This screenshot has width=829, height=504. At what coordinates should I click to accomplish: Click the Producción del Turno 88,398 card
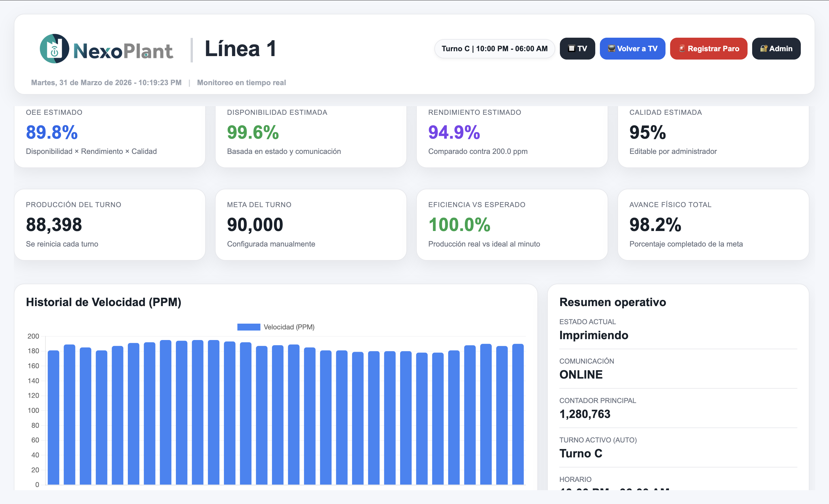110,224
